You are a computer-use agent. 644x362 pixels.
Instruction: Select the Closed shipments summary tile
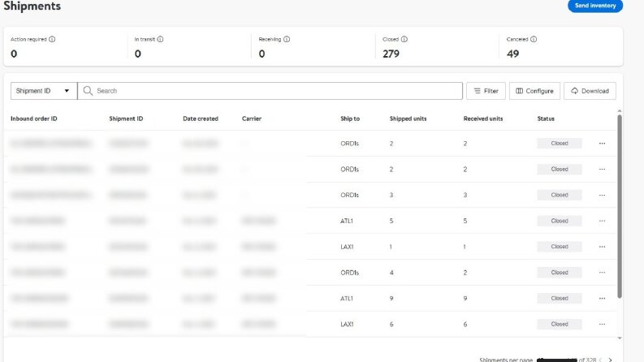[437, 46]
